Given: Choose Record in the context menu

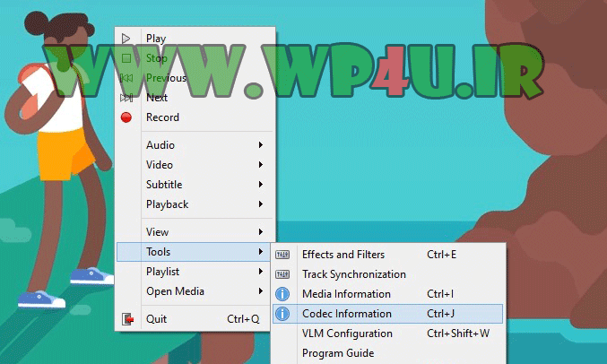Looking at the screenshot, I should pos(195,117).
